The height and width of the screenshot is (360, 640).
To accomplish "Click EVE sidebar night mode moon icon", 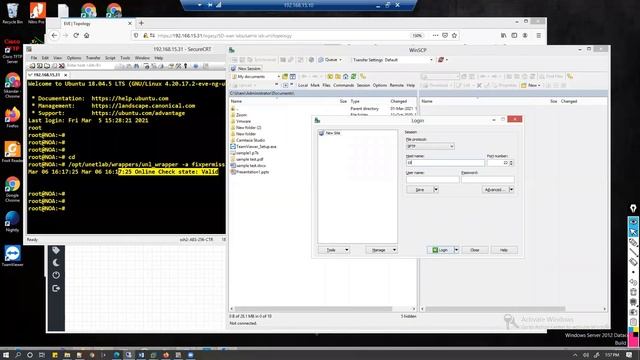I will [x=56, y=263].
